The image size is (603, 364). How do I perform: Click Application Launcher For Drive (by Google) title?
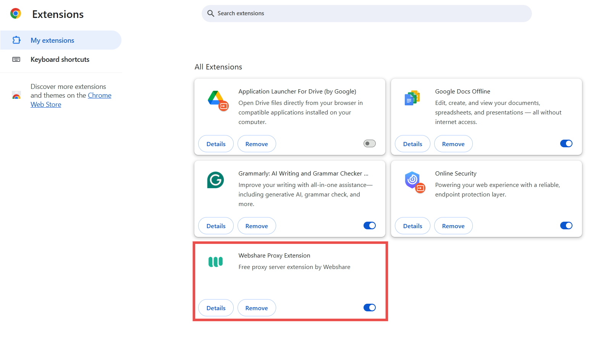[x=297, y=91]
